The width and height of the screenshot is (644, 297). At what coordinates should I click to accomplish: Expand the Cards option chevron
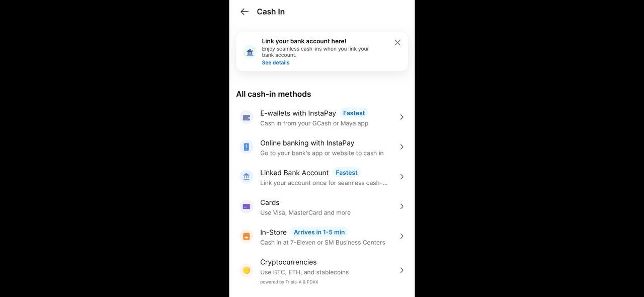tap(401, 206)
